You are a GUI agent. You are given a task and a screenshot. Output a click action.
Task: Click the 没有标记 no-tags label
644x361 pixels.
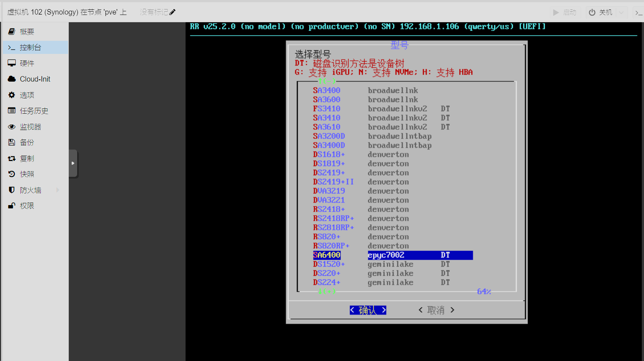click(x=154, y=12)
